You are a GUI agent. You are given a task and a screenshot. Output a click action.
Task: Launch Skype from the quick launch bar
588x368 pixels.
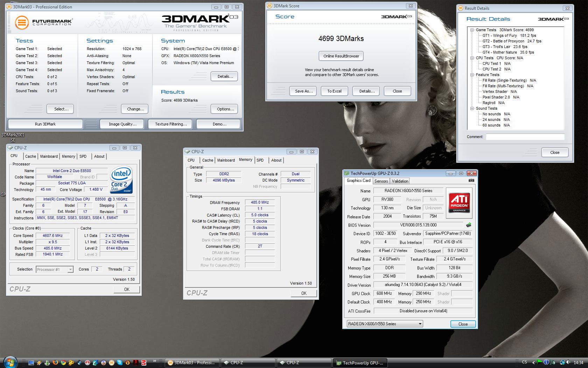pyautogui.click(x=120, y=362)
